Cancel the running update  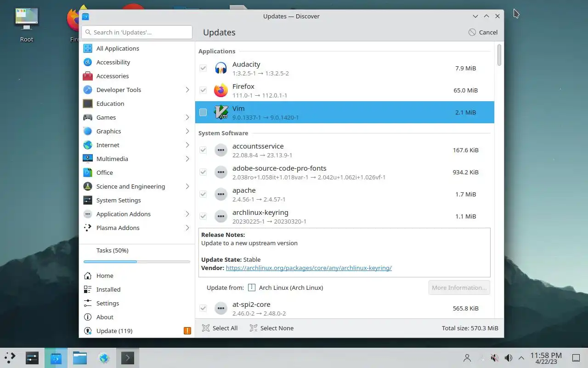[483, 32]
